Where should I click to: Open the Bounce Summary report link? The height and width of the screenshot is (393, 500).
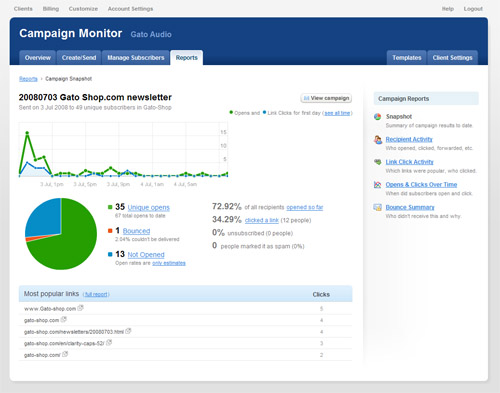click(x=410, y=207)
